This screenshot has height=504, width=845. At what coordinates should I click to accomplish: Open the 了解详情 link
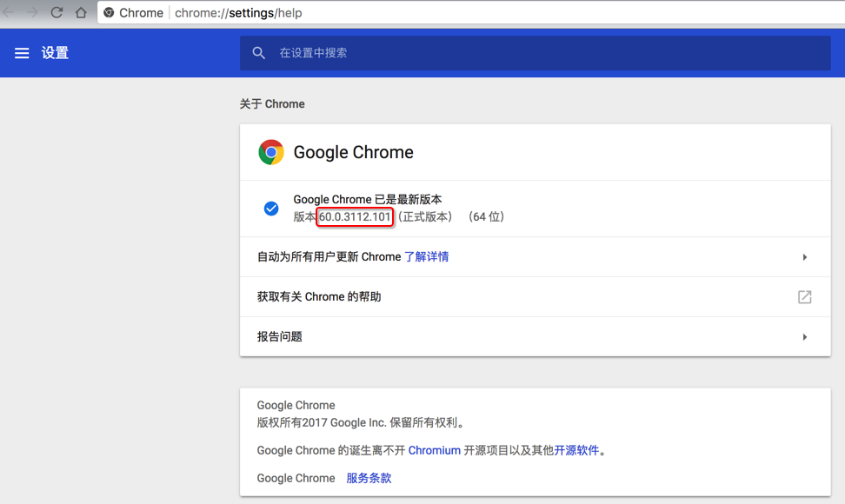pyautogui.click(x=426, y=257)
